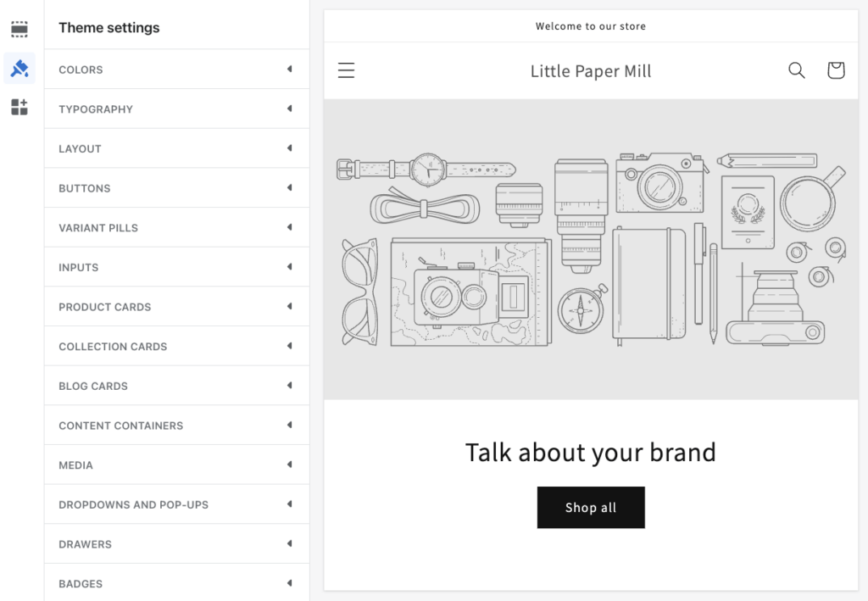Click the Welcome to our store announcement
Image resolution: width=868 pixels, height=601 pixels.
[x=591, y=26]
